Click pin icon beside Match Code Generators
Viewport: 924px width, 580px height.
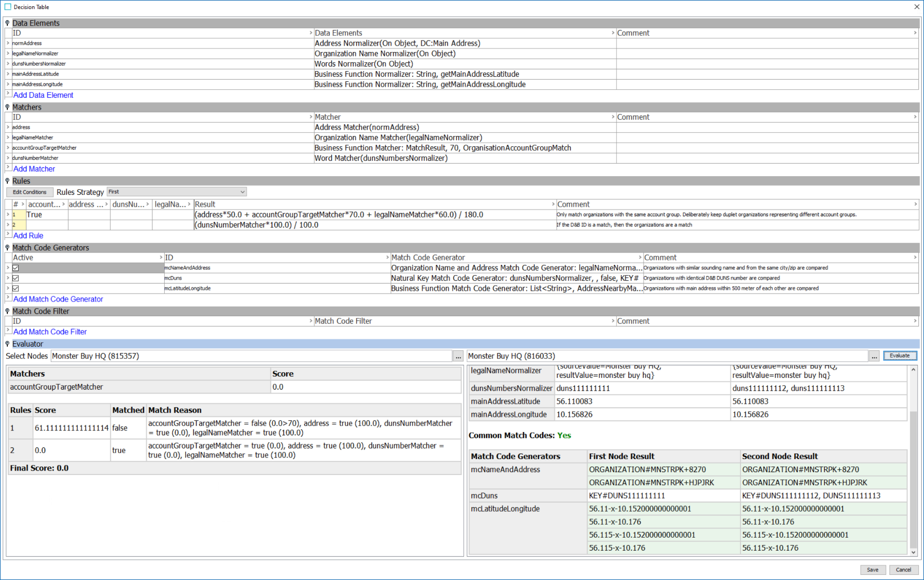(7, 248)
